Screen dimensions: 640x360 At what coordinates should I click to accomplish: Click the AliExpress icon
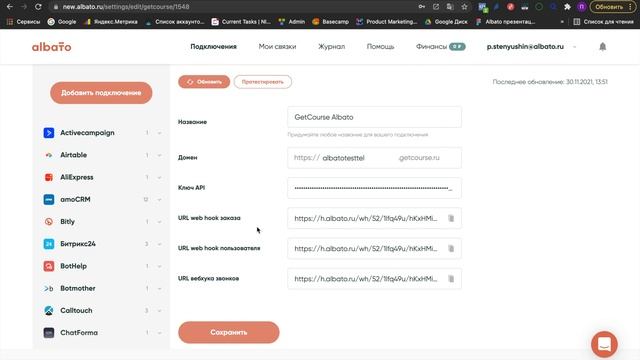49,177
